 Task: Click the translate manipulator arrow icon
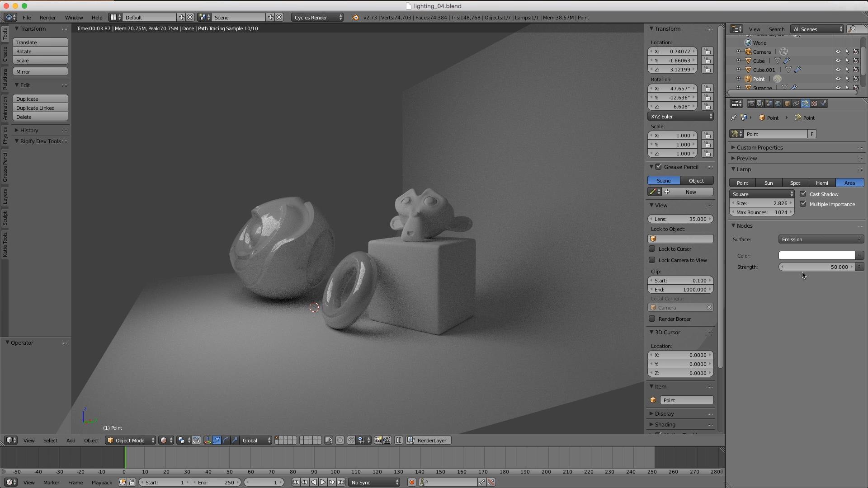click(217, 440)
